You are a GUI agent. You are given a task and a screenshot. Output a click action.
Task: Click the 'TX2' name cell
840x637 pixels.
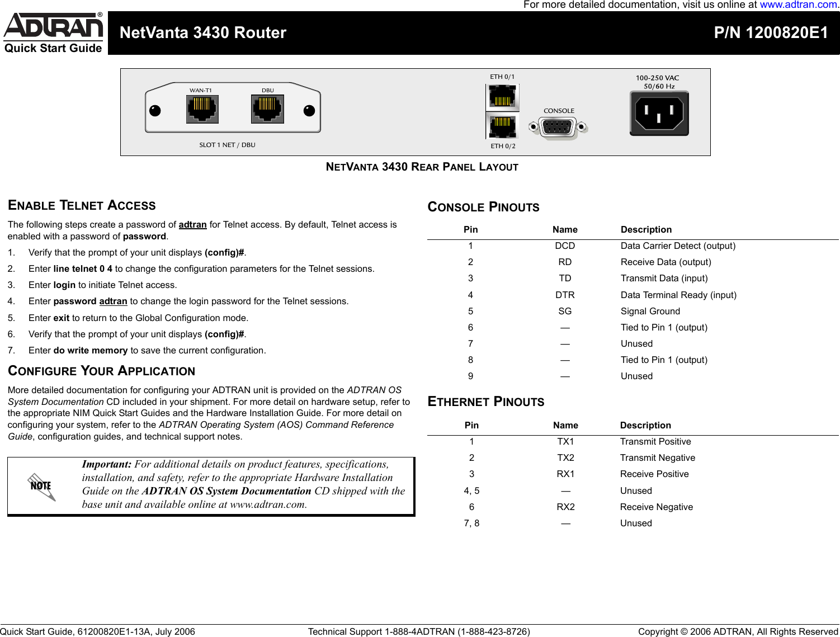click(x=565, y=458)
